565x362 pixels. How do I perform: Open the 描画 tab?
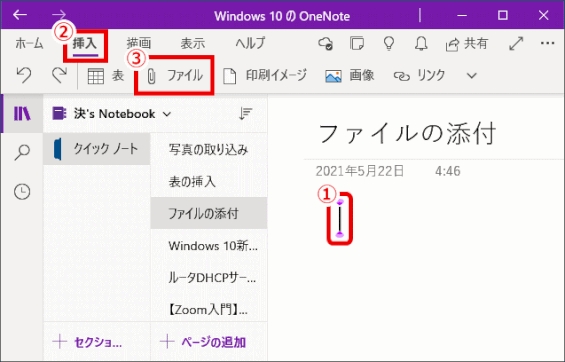point(139,44)
